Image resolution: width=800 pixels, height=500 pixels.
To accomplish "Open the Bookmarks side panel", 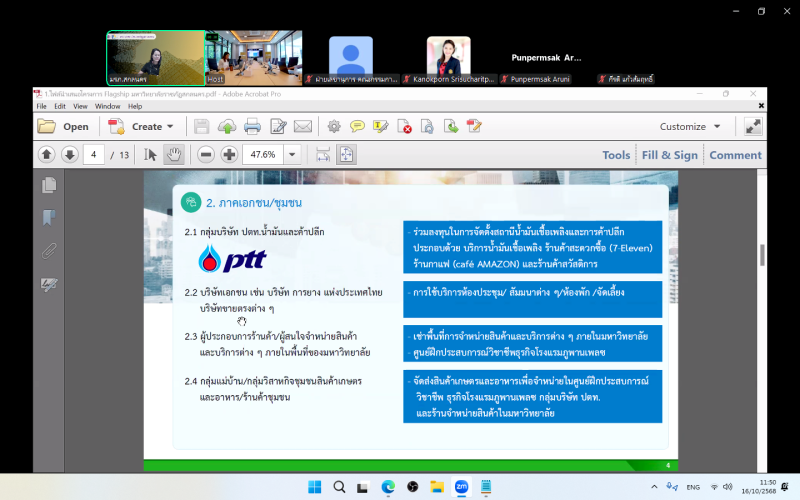I will [x=48, y=218].
